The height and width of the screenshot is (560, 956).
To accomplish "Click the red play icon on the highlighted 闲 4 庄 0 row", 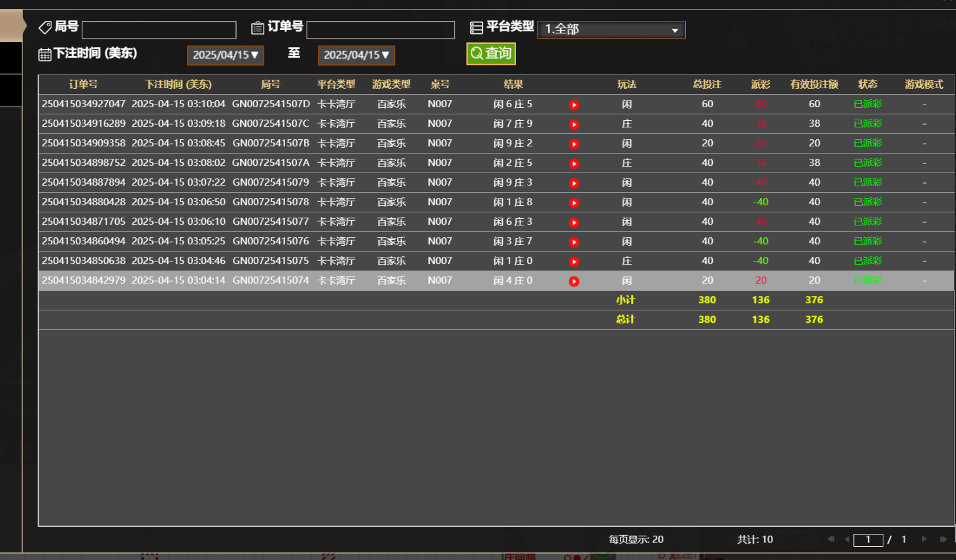I will (x=573, y=280).
